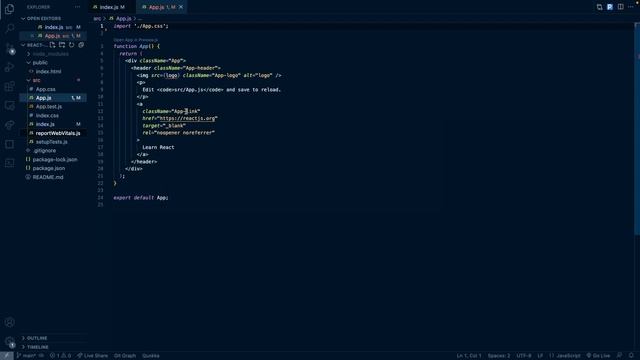
Task: Collapse the REACT project folder section
Action: click(33, 45)
